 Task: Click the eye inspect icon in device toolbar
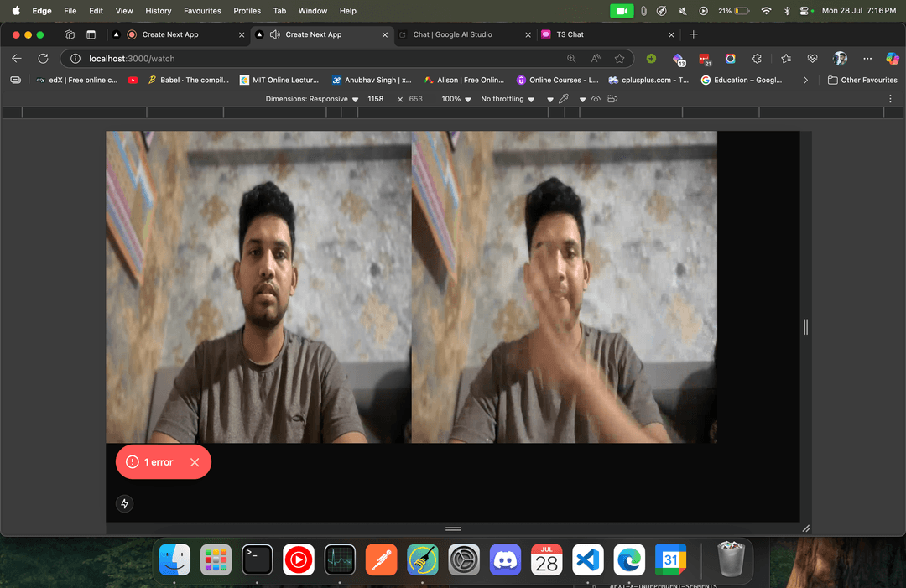[x=596, y=99]
